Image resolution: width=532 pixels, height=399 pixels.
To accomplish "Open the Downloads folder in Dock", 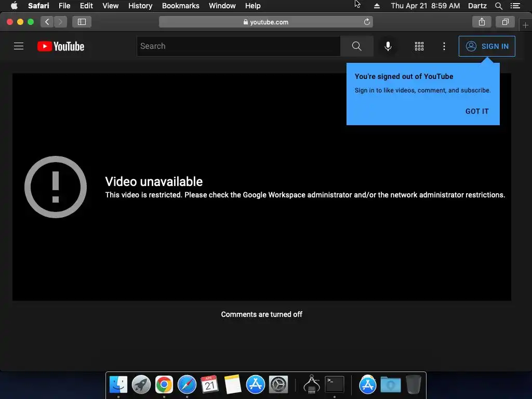I will pyautogui.click(x=391, y=384).
